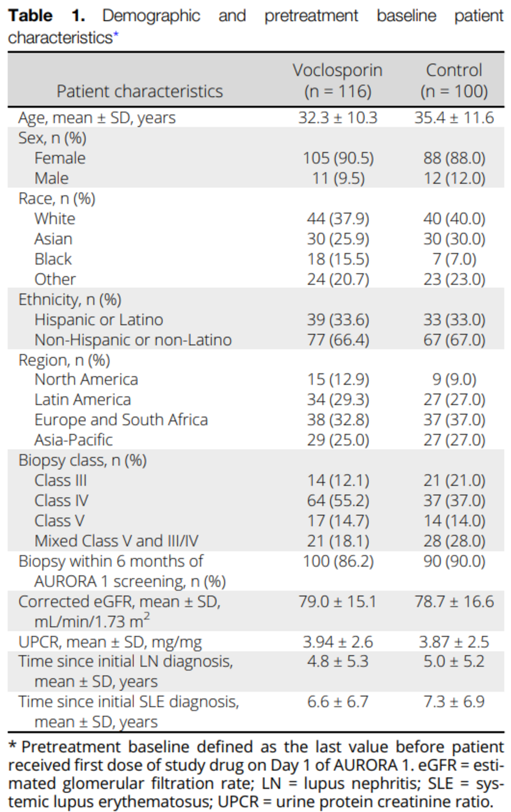
Task: Click the 'Biopsy within 6 months of' row label
Action: click(111, 561)
